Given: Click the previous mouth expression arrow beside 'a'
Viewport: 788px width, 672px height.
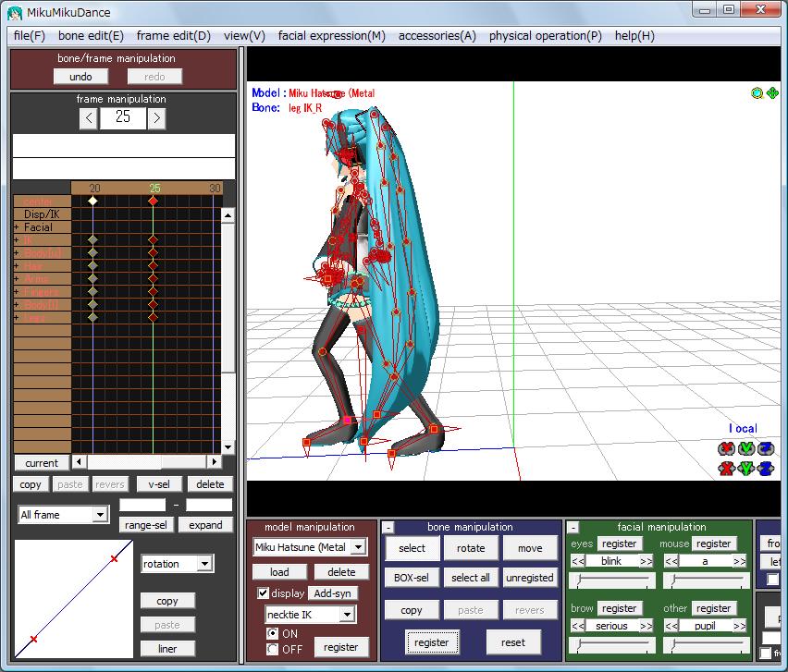Looking at the screenshot, I should (671, 561).
